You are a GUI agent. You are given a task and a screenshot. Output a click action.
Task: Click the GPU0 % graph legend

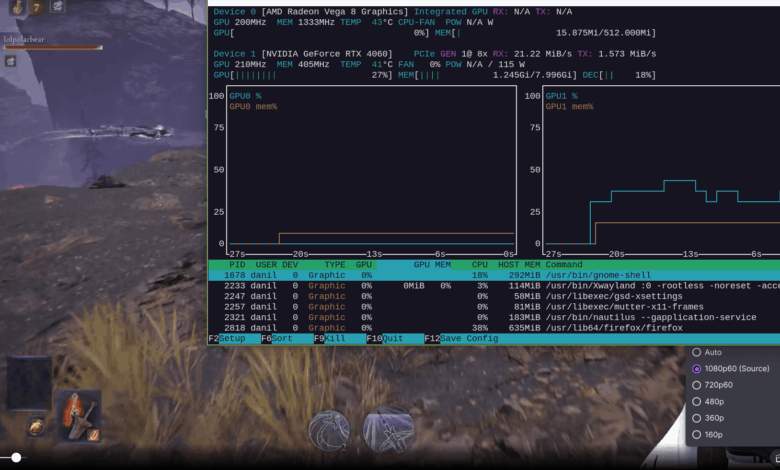pyautogui.click(x=245, y=96)
